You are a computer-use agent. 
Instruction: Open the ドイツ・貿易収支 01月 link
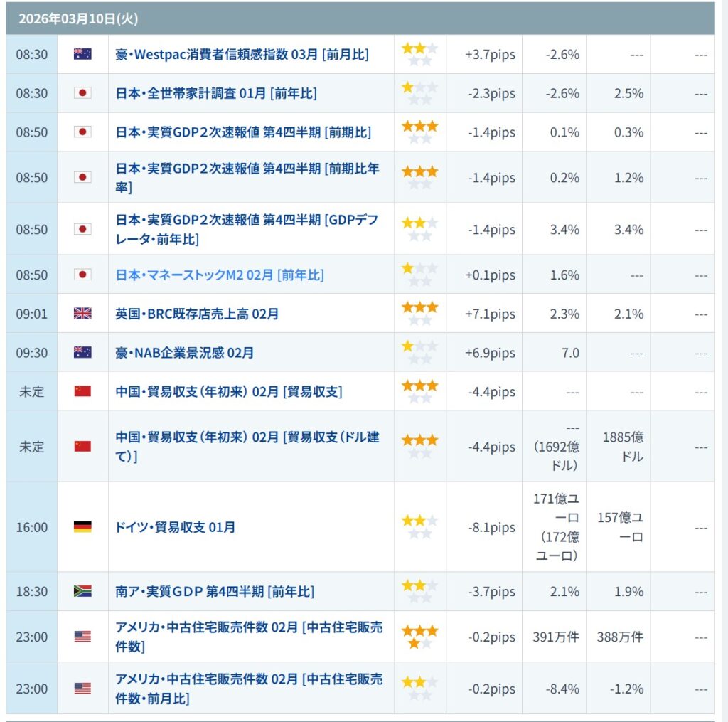pos(175,527)
